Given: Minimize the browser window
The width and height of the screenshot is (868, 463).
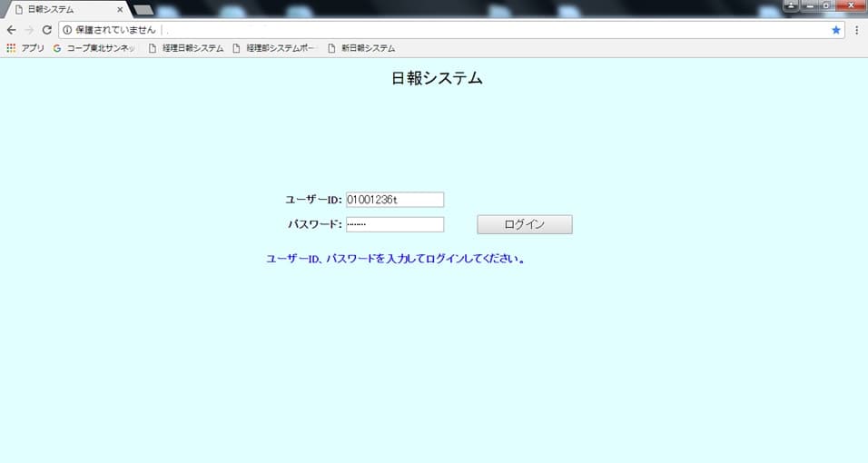Looking at the screenshot, I should (809, 5).
